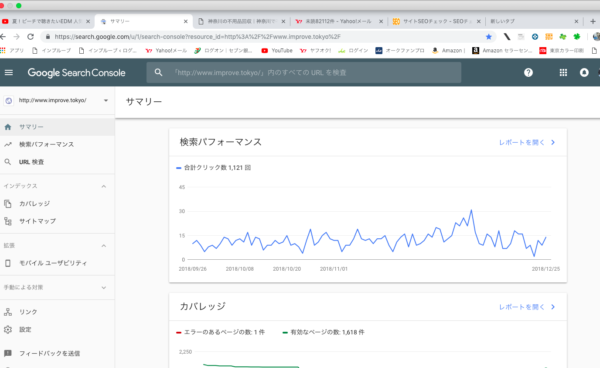The width and height of the screenshot is (600, 368).
Task: Switch to the EDM YouTube browser tab
Action: click(46, 21)
